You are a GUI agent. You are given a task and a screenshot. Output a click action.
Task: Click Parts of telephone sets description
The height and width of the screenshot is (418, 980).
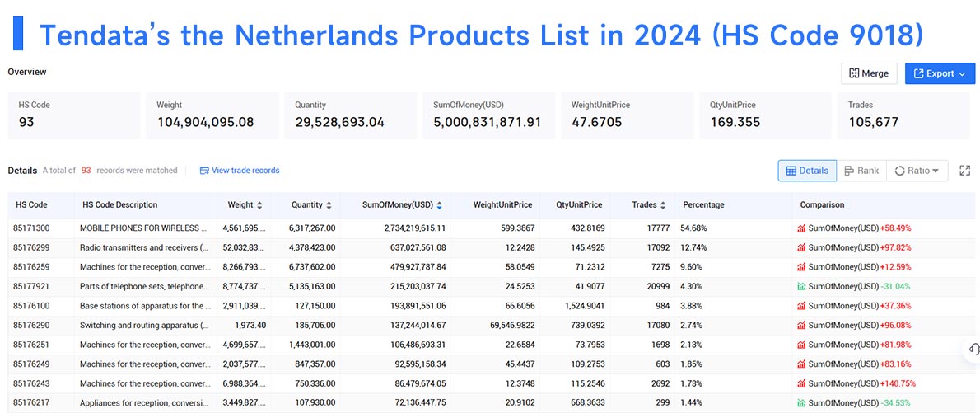pos(144,287)
